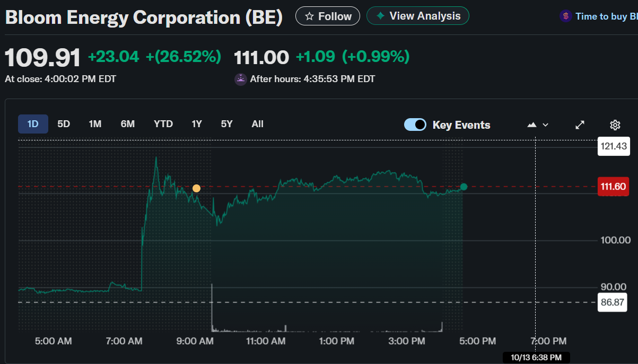Select the All time range
The height and width of the screenshot is (364, 638).
[x=258, y=124]
